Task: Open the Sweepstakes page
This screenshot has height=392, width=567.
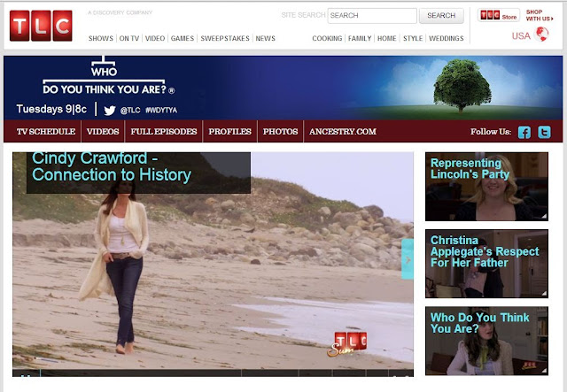Action: tap(225, 38)
